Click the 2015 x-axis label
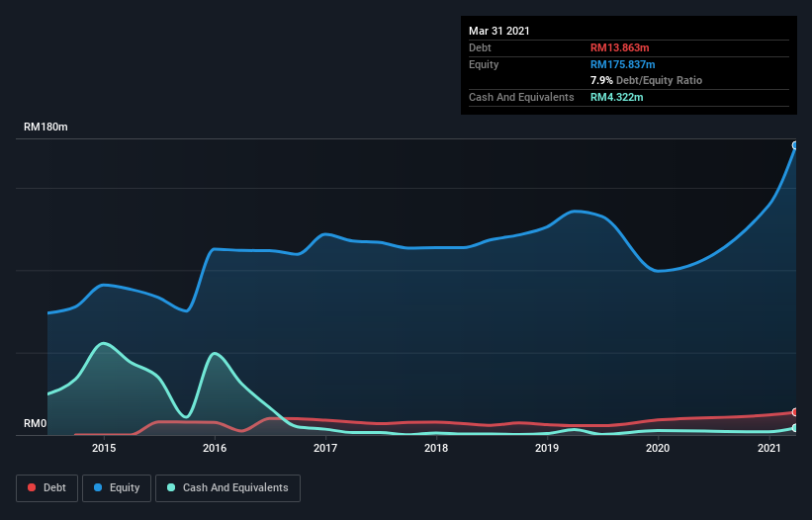 click(104, 448)
